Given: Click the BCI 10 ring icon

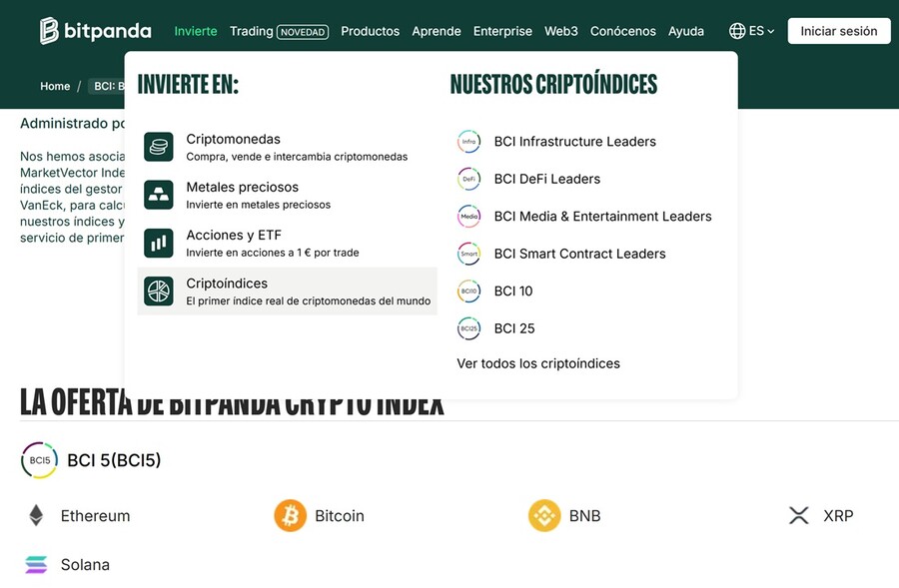Looking at the screenshot, I should pyautogui.click(x=469, y=292).
